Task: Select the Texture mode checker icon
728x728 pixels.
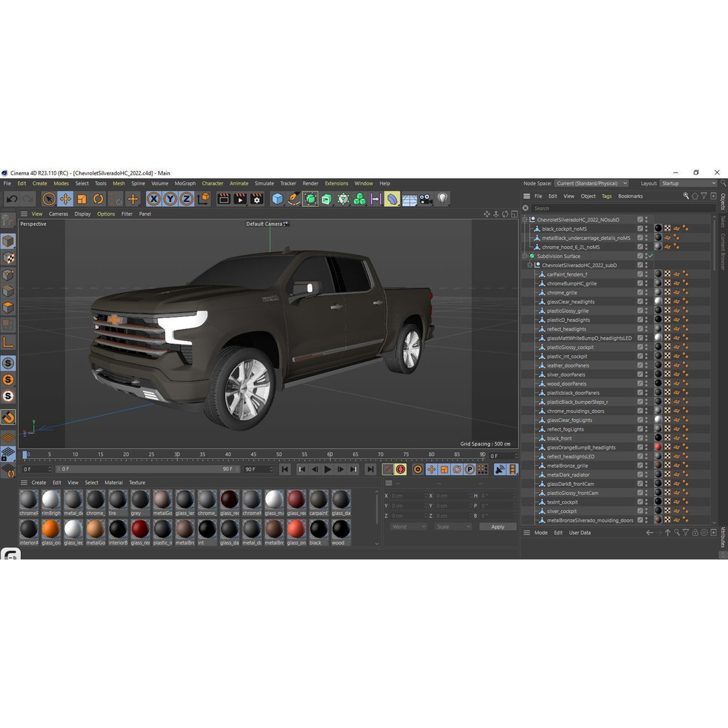Action: [x=8, y=257]
